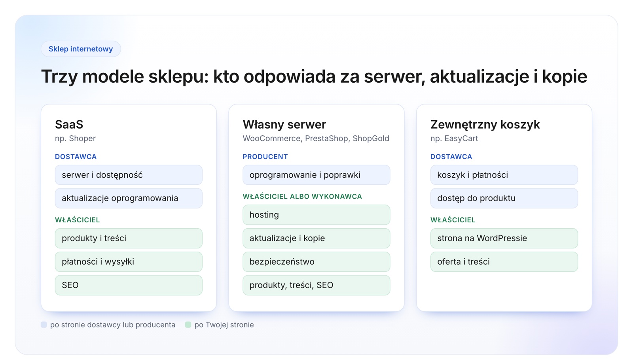This screenshot has width=633, height=364.
Task: Click 'WooCommerce, PrestaShop, ShopGold' subtitle
Action: (x=316, y=138)
